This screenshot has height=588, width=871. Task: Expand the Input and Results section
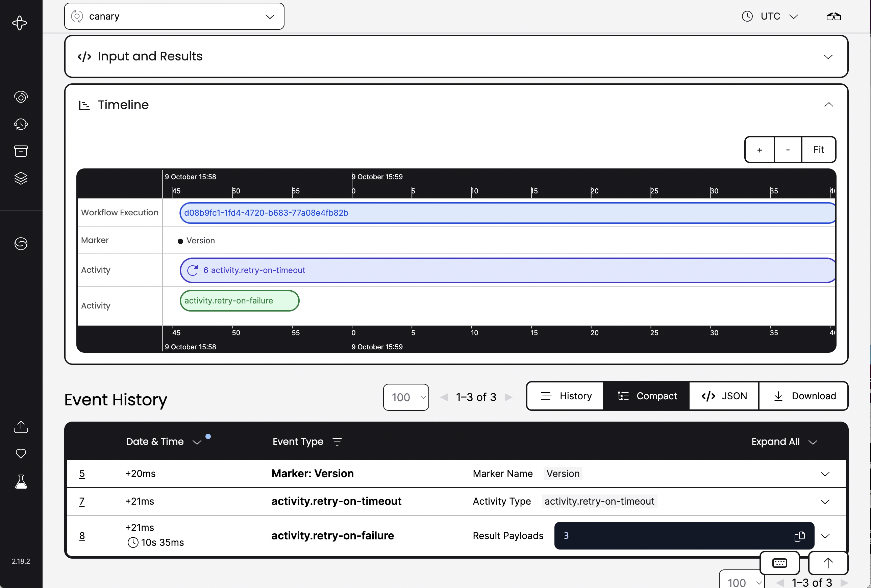828,57
